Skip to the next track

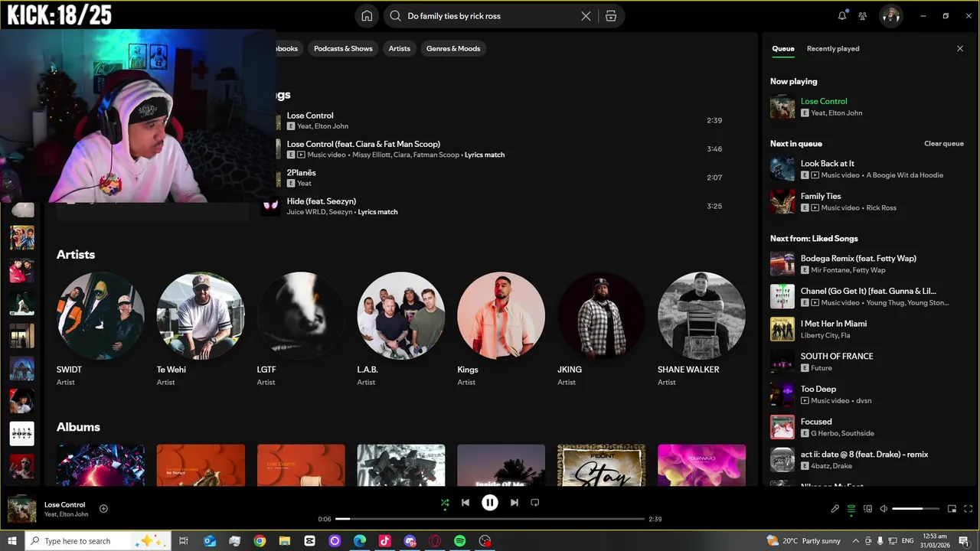(x=514, y=503)
